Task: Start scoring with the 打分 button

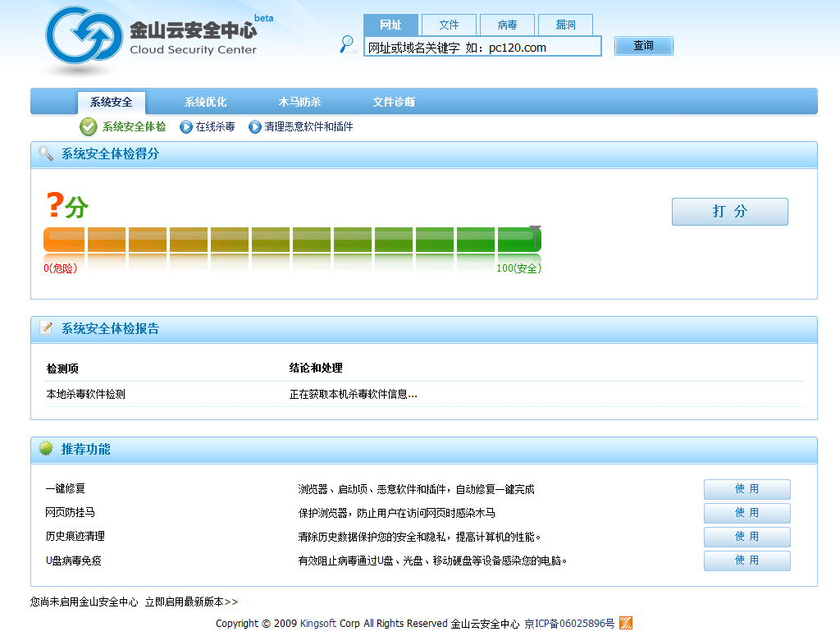Action: [x=729, y=212]
